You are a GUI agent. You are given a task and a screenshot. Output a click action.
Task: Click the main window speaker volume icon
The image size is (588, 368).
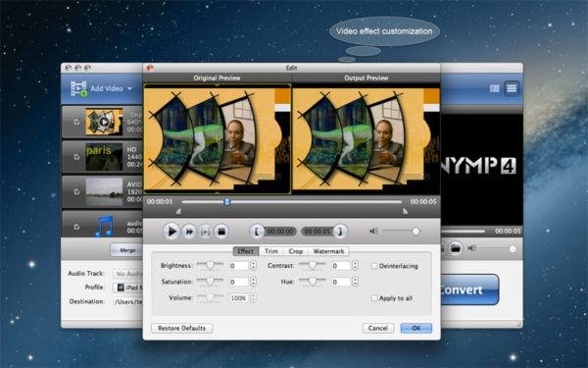(x=472, y=248)
